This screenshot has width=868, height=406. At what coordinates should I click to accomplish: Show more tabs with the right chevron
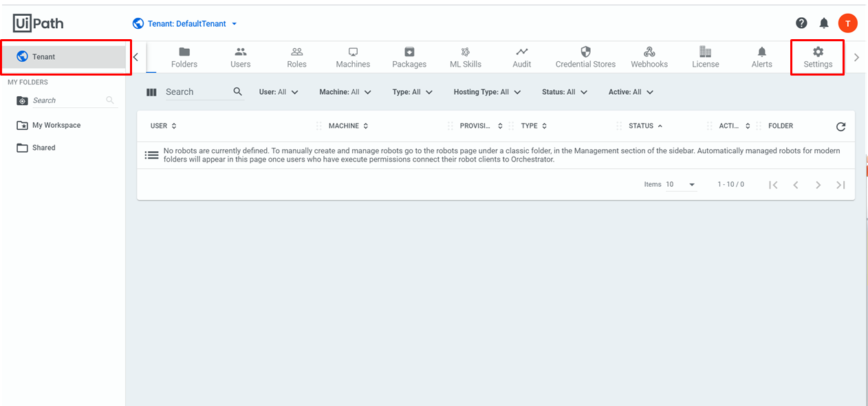point(856,58)
